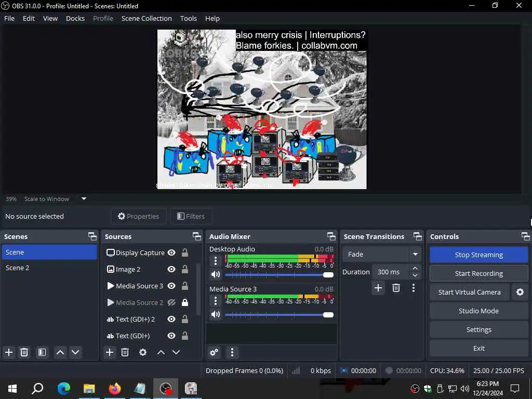The height and width of the screenshot is (399, 532).
Task: Open Desktop Audio three-dot options
Action: tap(216, 261)
